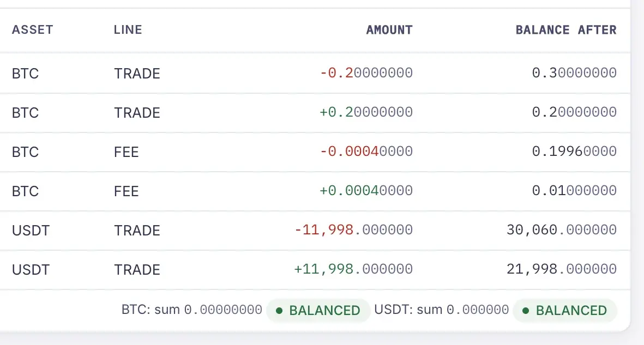Select the +0.00040000 BTC fee amount
The width and height of the screenshot is (644, 345).
coord(366,191)
